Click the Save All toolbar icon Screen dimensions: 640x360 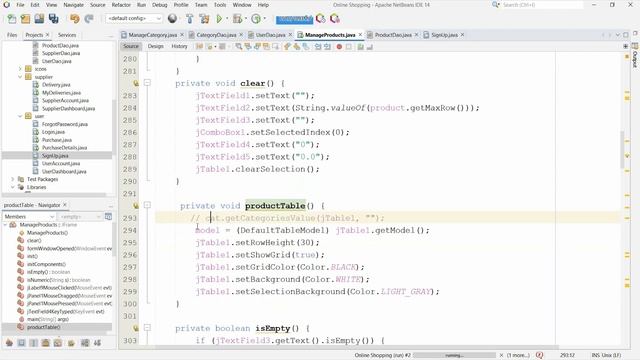coord(53,19)
